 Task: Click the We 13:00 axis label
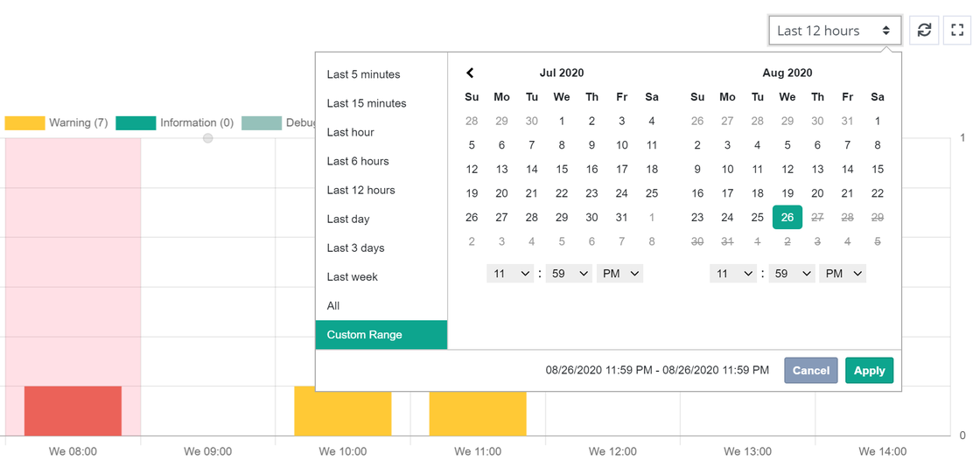pos(747,451)
